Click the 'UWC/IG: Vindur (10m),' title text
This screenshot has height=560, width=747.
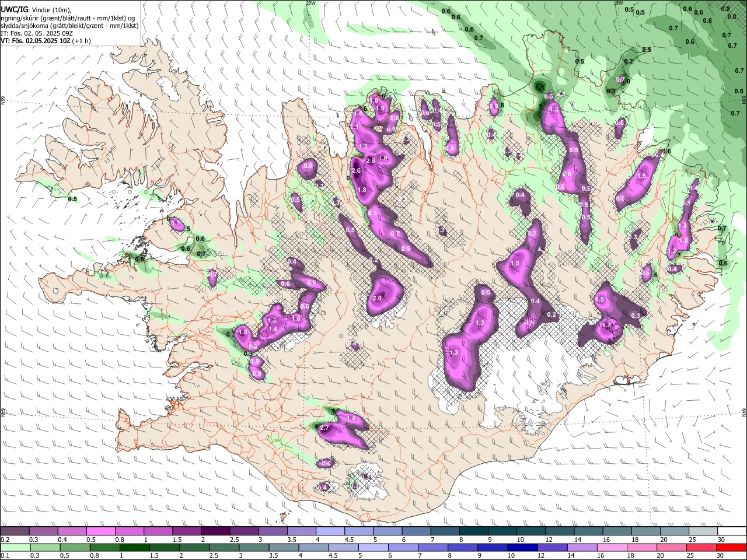coord(36,10)
